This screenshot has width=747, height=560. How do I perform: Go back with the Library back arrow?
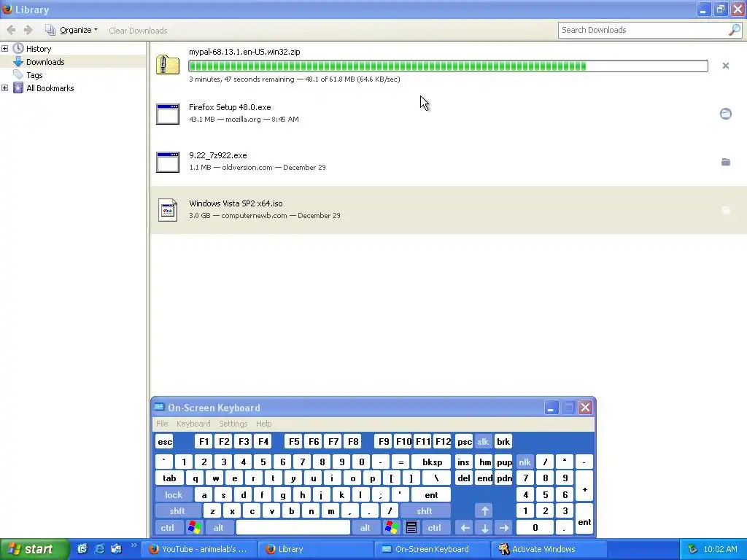(x=11, y=30)
